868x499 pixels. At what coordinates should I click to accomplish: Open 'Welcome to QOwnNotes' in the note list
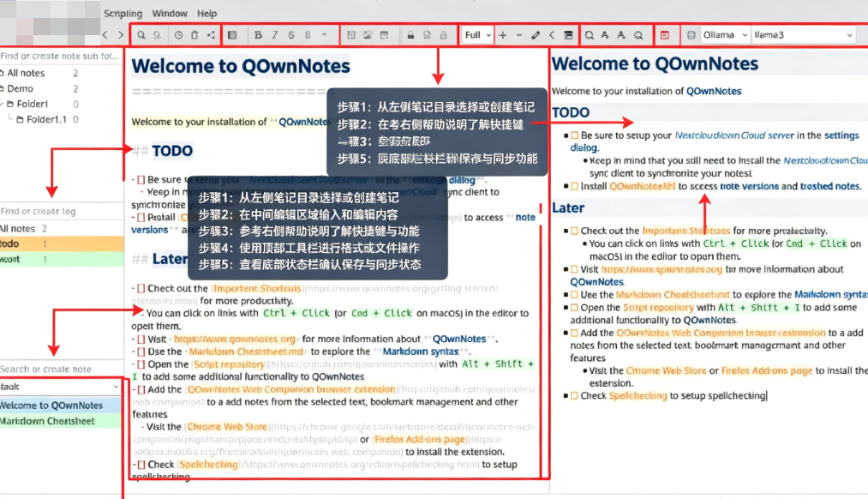point(60,406)
